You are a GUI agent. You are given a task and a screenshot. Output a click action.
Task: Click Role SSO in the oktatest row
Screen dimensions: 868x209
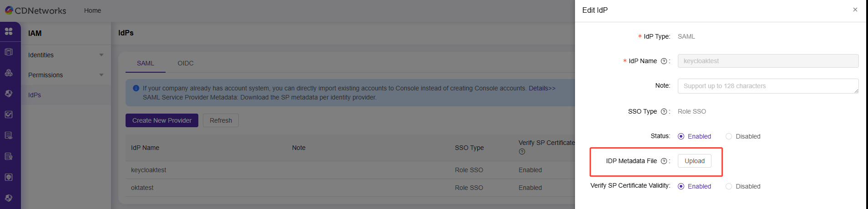tap(469, 188)
